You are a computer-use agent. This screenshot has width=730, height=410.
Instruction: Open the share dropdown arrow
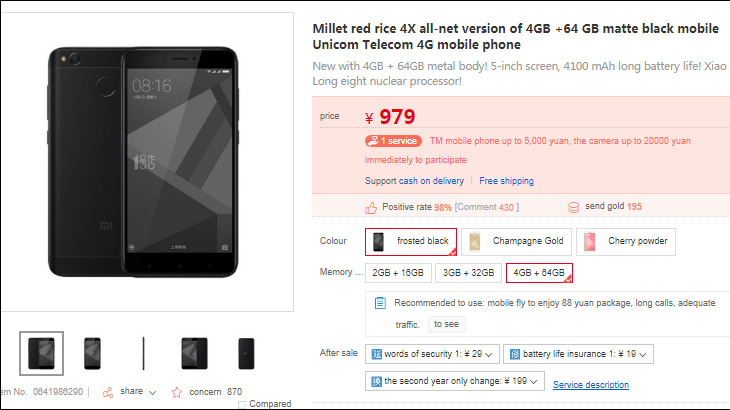pos(152,393)
